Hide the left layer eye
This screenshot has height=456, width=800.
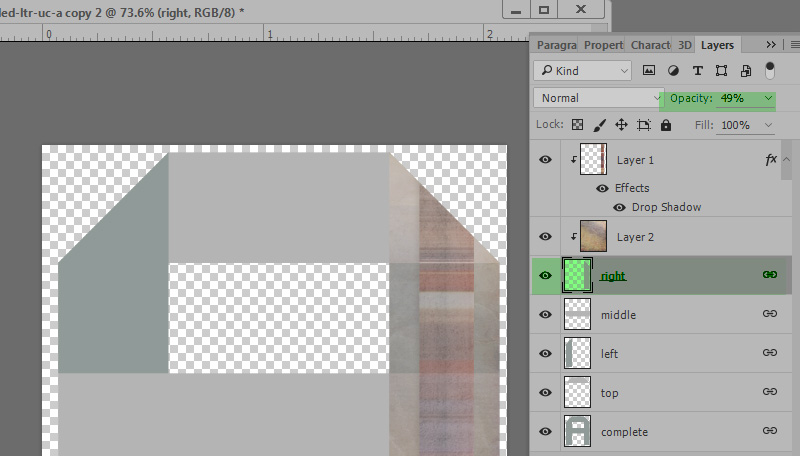click(545, 353)
